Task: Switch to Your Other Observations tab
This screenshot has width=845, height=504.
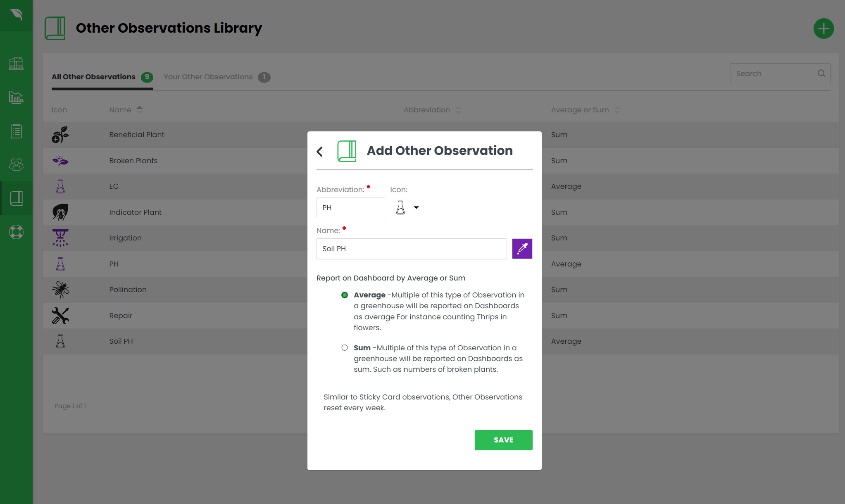Action: click(208, 77)
